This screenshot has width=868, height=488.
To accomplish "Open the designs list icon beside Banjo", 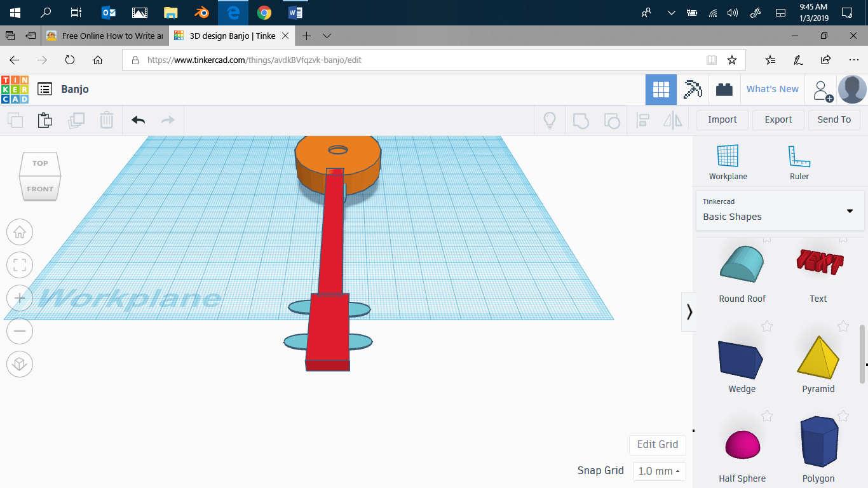I will (x=44, y=89).
